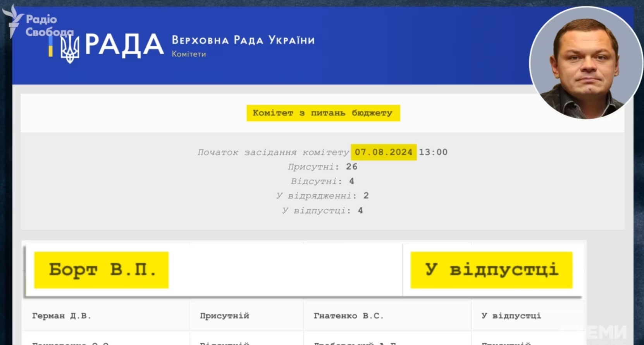Click the Ukrainian trident emblem
644x345 pixels.
pos(70,49)
